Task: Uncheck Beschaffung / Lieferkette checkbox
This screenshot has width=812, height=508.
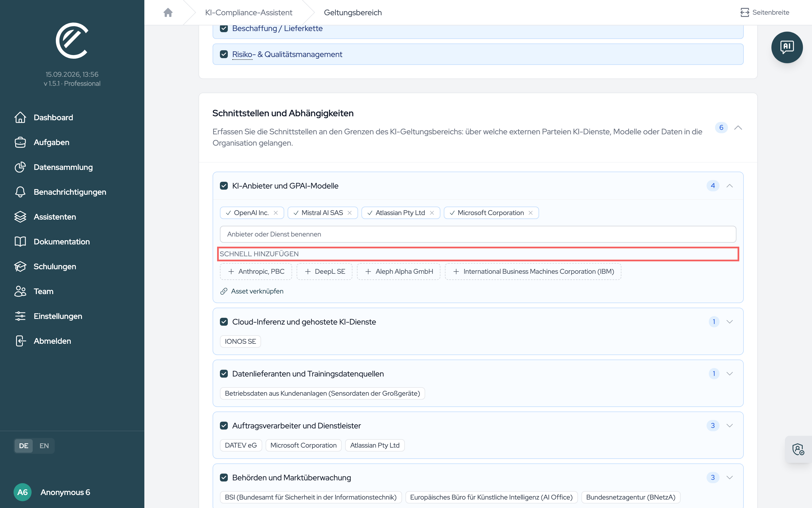Action: tap(224, 28)
